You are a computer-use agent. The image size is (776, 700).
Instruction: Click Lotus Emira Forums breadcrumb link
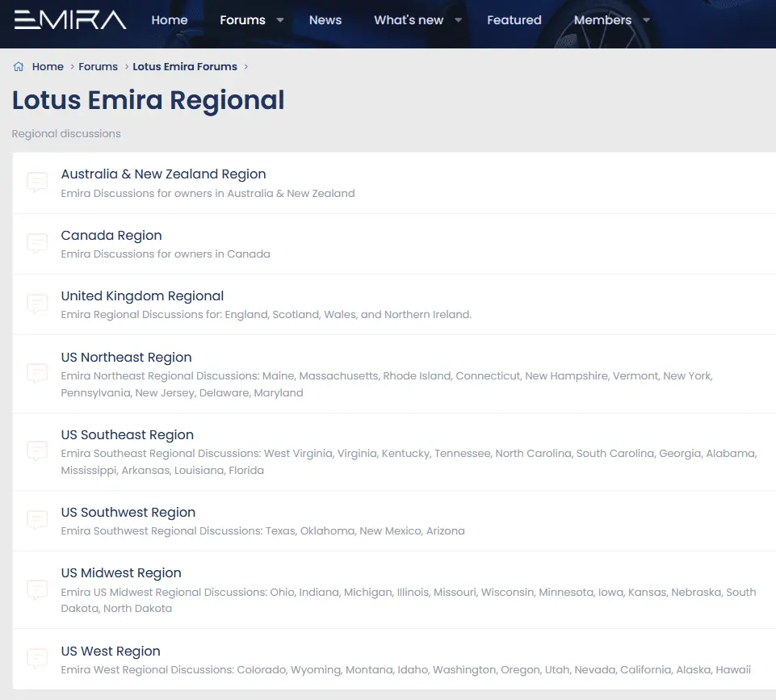pos(185,67)
